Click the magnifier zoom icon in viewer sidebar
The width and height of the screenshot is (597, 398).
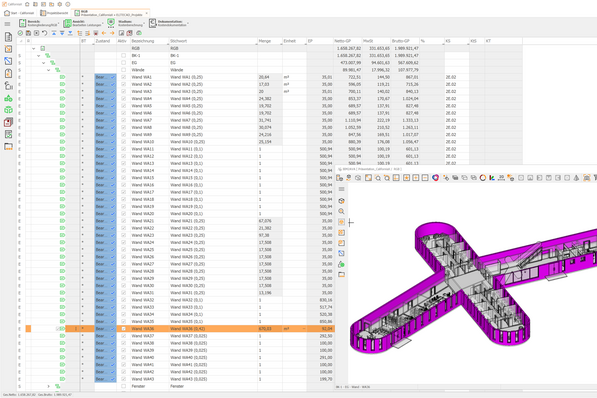[x=342, y=211]
